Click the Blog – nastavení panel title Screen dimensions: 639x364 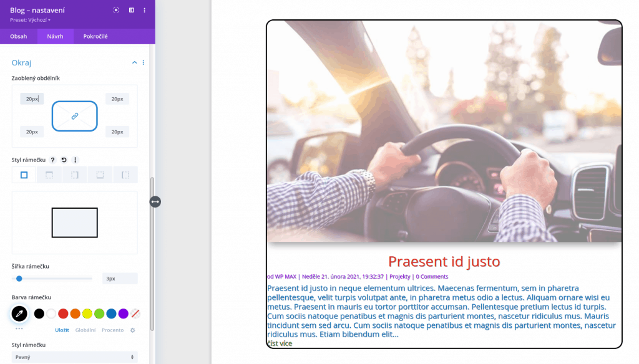point(37,10)
